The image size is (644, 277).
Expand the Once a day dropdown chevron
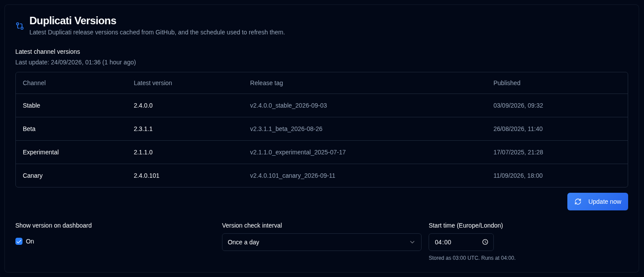click(x=412, y=242)
